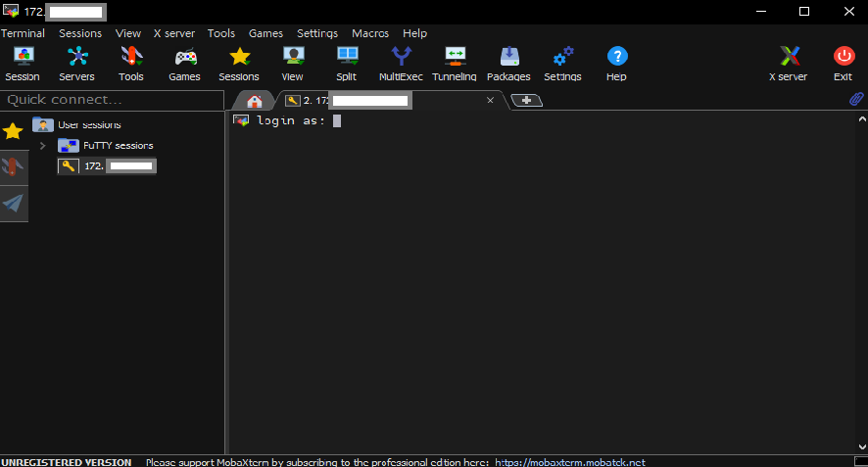Enable MultiExec mode icon
Viewport: 868px width, 467px height.
[x=401, y=64]
